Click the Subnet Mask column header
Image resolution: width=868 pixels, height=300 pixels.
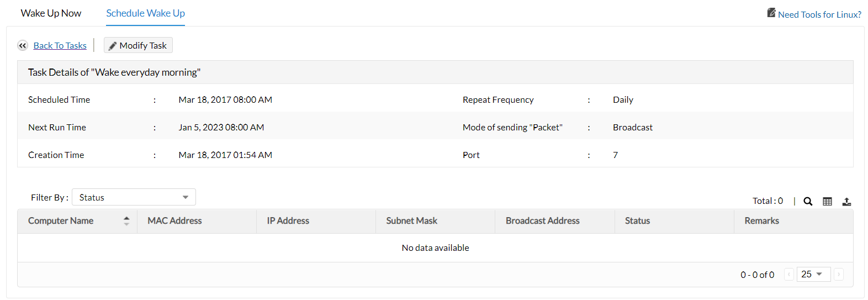411,221
